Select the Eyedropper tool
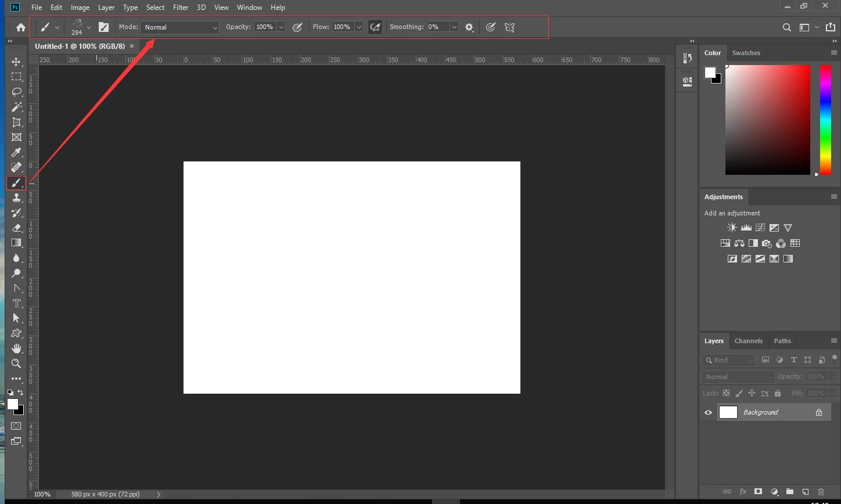Image resolution: width=841 pixels, height=504 pixels. [16, 152]
